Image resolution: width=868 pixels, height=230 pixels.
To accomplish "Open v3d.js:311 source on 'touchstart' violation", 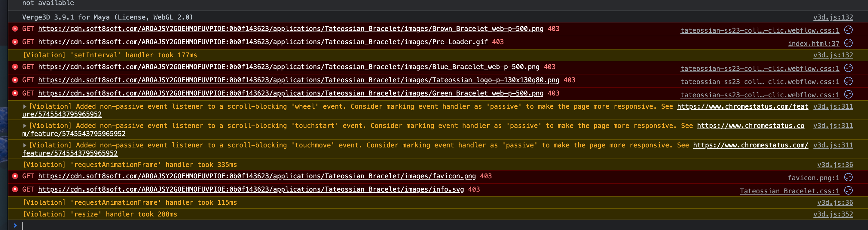I will [833, 126].
